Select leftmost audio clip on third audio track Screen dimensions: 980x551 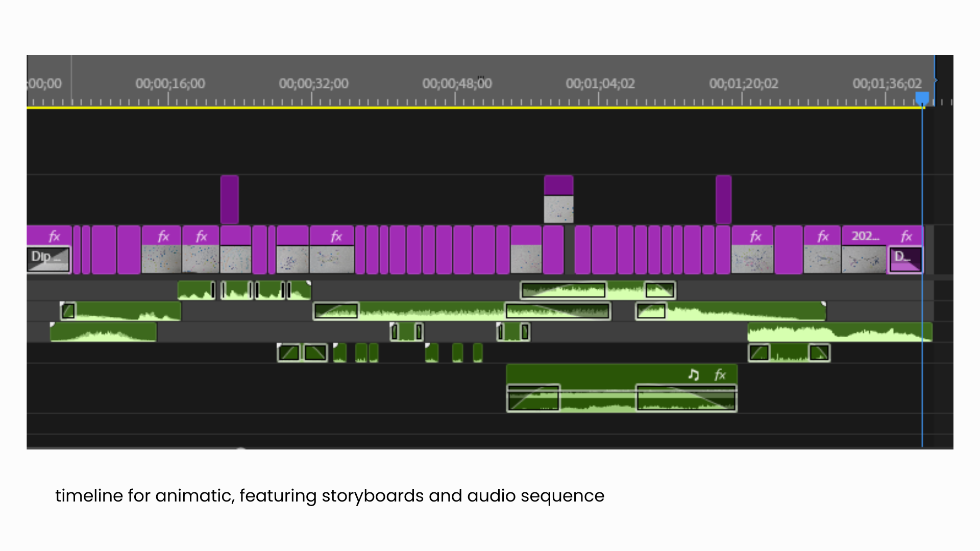103,333
